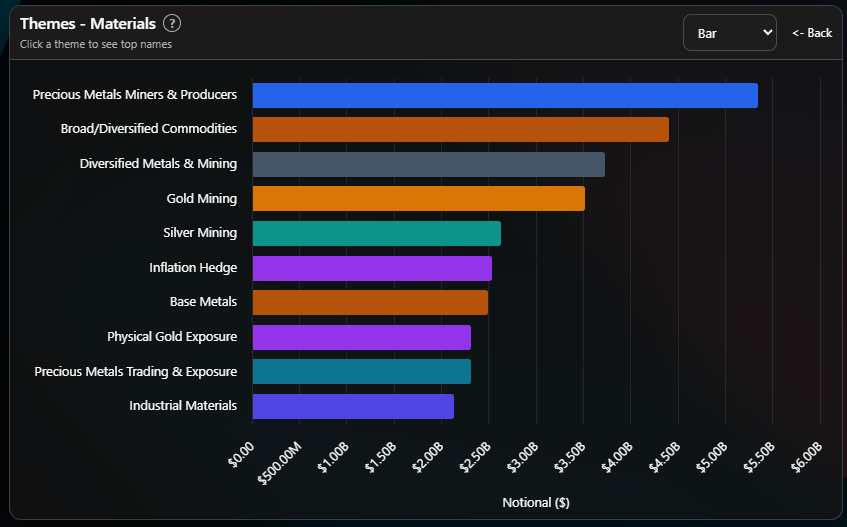Select the Base Metals bar
This screenshot has height=527, width=847.
[x=370, y=302]
